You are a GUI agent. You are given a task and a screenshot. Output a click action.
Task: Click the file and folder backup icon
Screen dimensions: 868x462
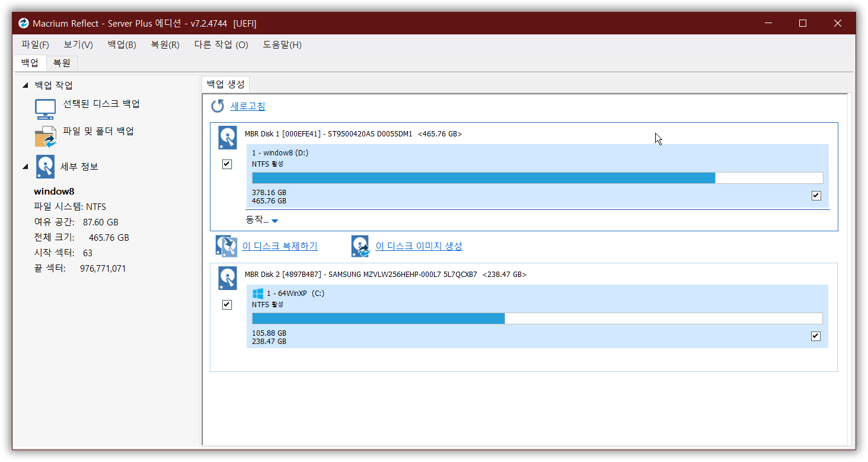45,136
